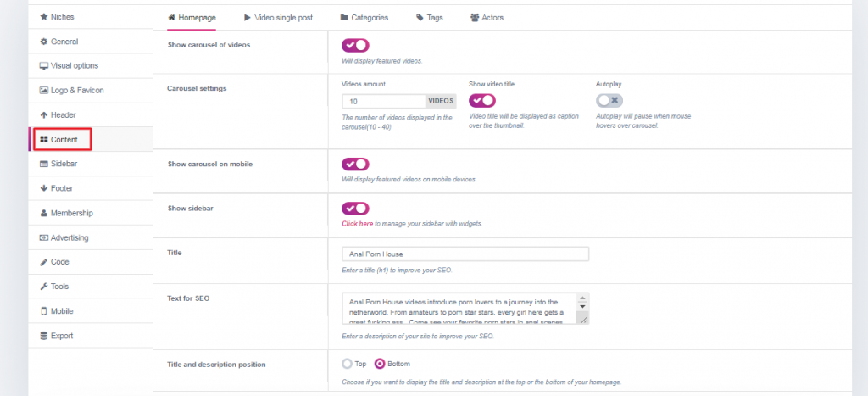Viewport: 868px width, 396px height.
Task: Turn off Show video title toggle
Action: pos(482,100)
